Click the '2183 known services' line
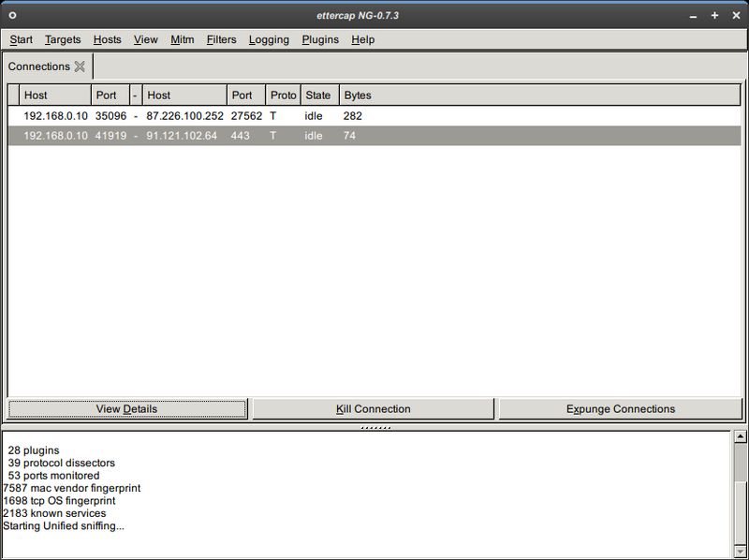This screenshot has height=560, width=749. pos(54,513)
